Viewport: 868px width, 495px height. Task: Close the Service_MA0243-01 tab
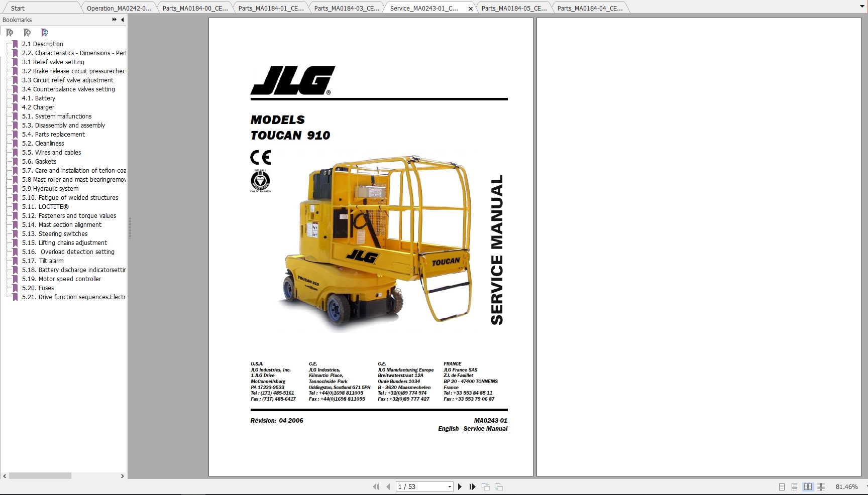pos(470,8)
